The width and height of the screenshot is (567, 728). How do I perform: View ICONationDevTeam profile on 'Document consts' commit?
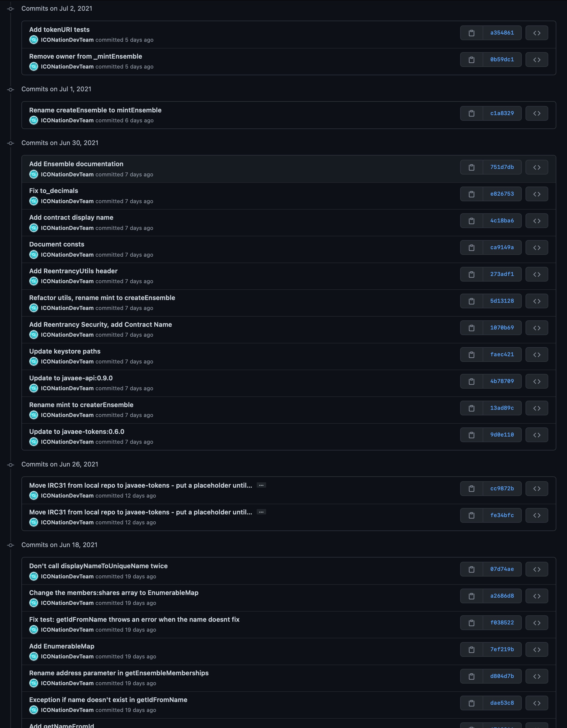(x=67, y=255)
